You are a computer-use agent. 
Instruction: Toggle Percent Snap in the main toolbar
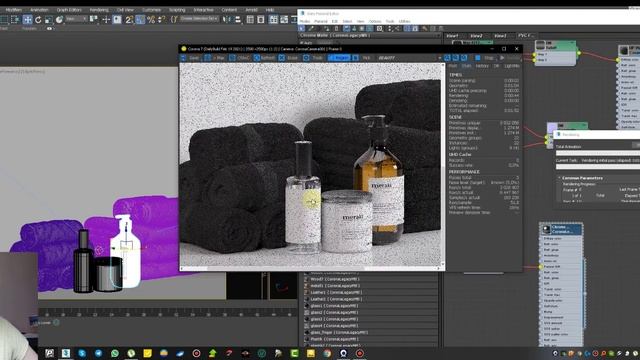click(x=151, y=19)
